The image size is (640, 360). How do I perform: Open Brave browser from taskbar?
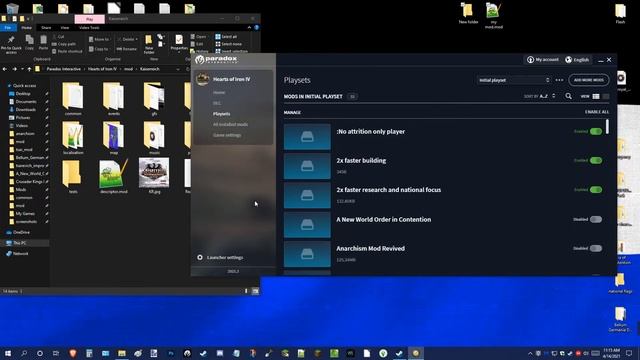click(73, 353)
